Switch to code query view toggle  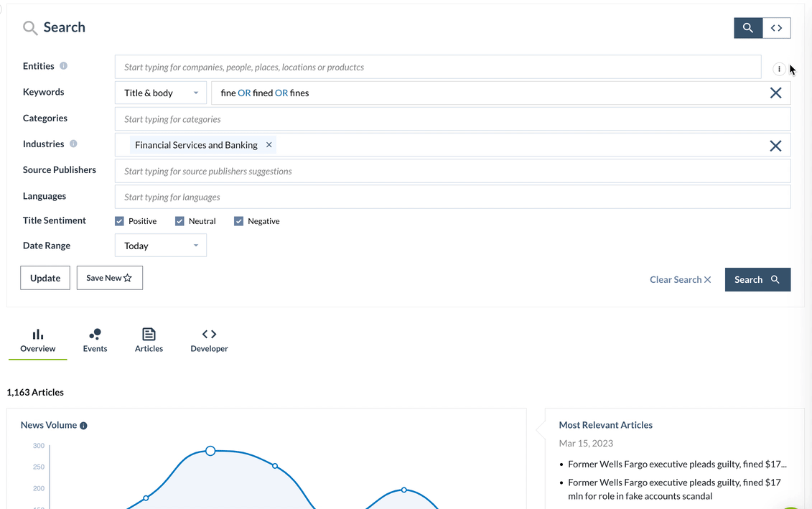pos(776,28)
